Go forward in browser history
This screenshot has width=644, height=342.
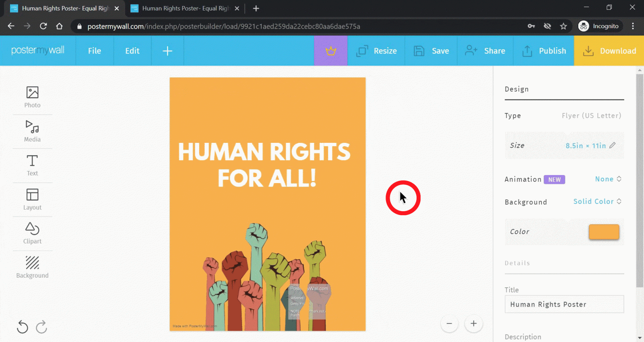pos(27,26)
